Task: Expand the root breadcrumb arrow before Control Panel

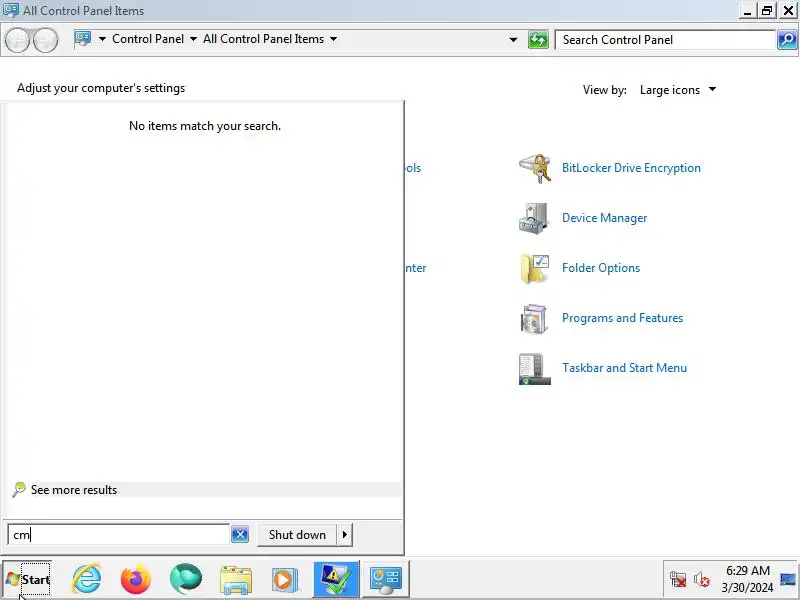Action: [102, 39]
